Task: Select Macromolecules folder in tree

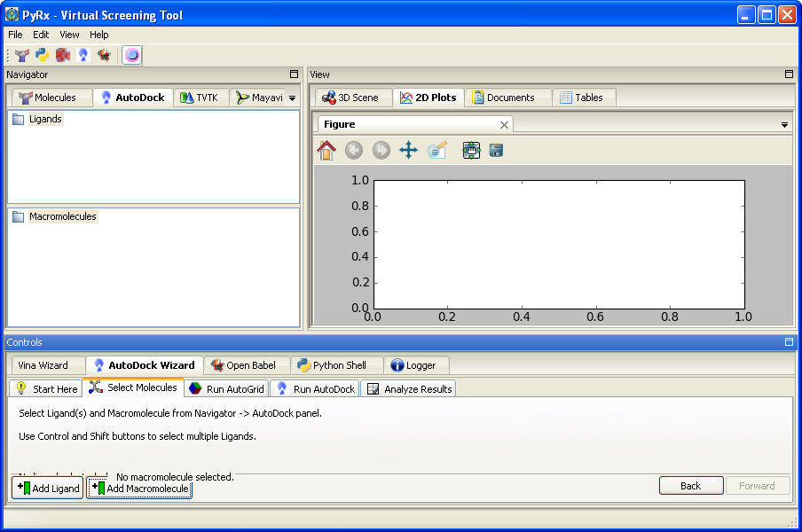Action: pyautogui.click(x=62, y=216)
